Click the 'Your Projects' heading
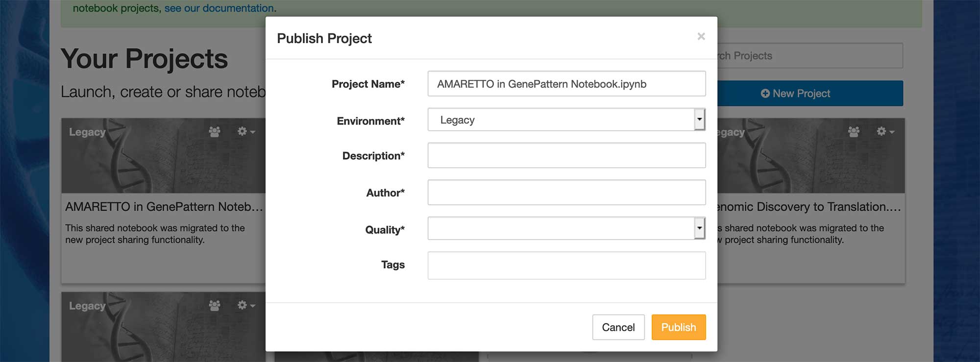This screenshot has height=362, width=980. tap(144, 59)
